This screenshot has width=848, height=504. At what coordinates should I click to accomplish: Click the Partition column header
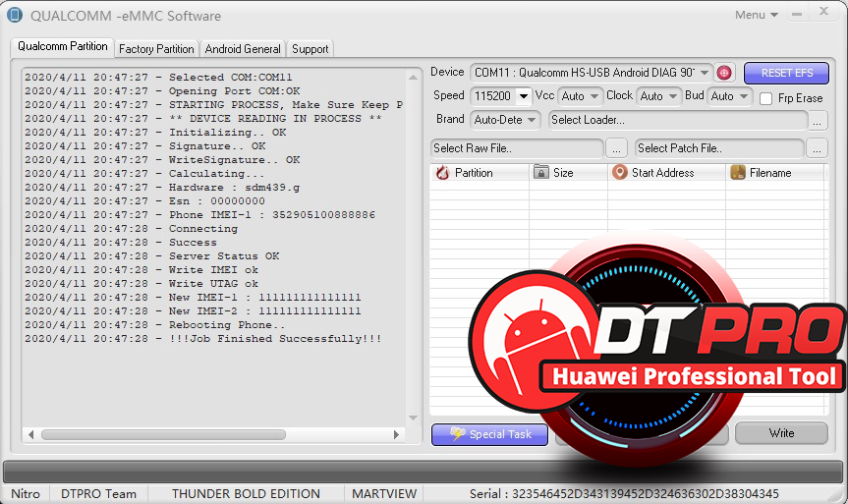480,173
